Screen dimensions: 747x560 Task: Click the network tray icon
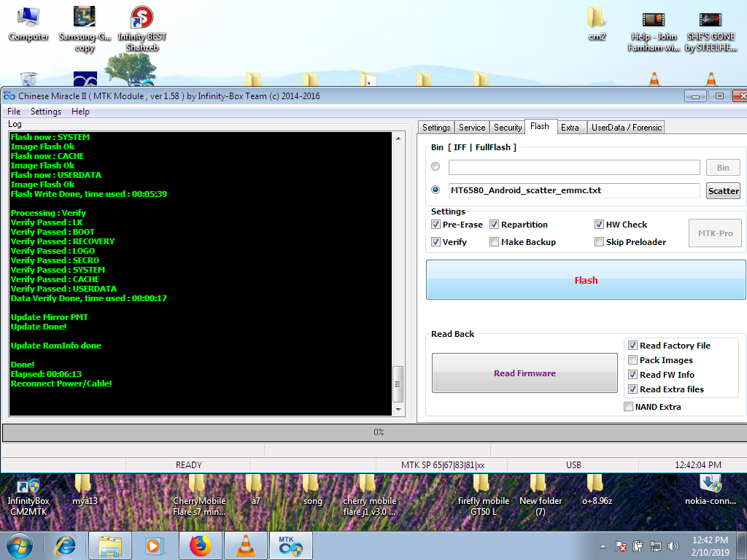656,546
